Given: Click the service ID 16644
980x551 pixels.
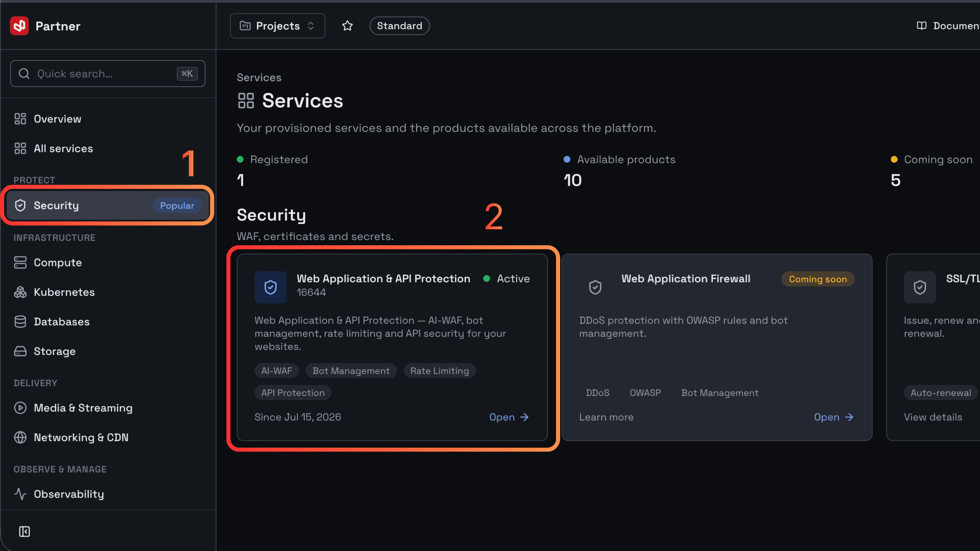Looking at the screenshot, I should pos(311,292).
